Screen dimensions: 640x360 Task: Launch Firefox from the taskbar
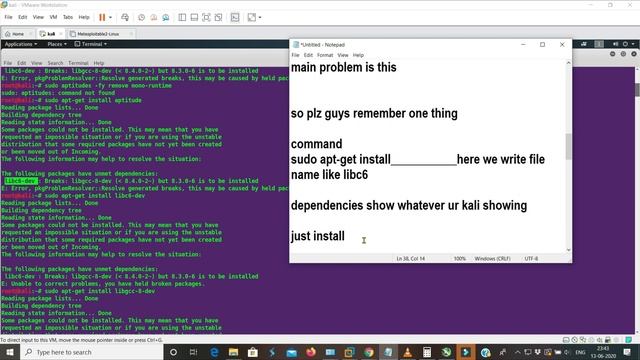311,352
